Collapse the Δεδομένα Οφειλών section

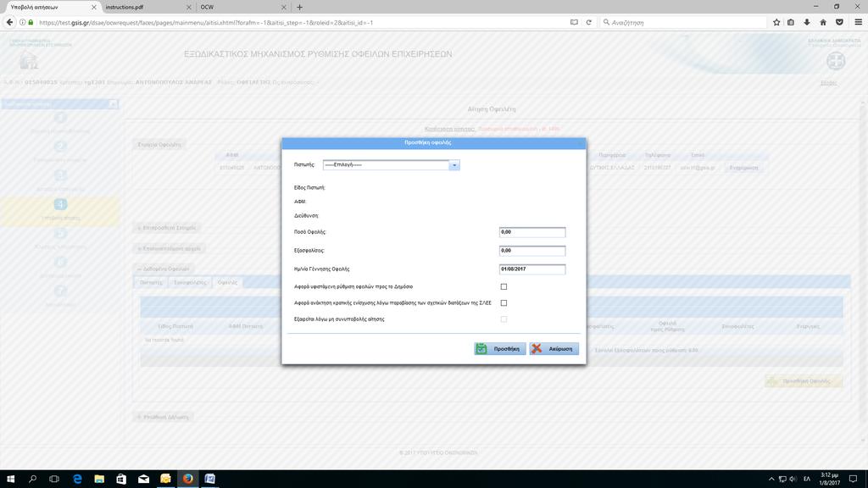coord(164,269)
